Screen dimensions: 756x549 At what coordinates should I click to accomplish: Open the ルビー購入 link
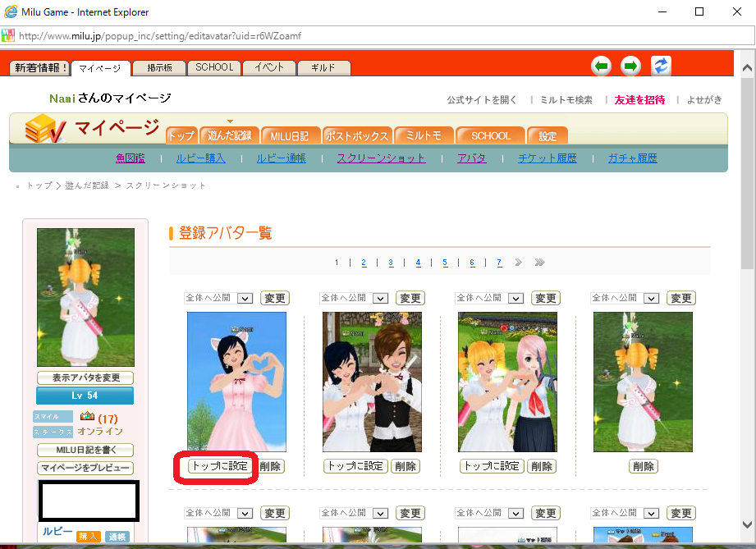[200, 158]
